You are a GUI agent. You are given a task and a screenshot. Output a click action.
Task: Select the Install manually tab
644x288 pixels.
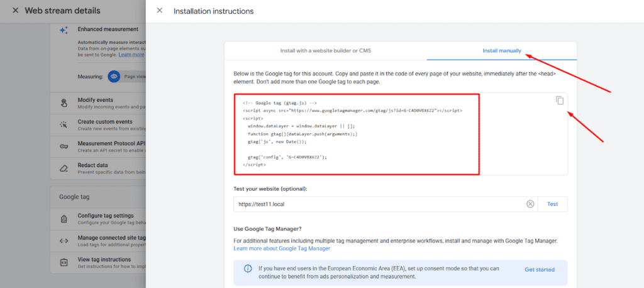coord(501,50)
